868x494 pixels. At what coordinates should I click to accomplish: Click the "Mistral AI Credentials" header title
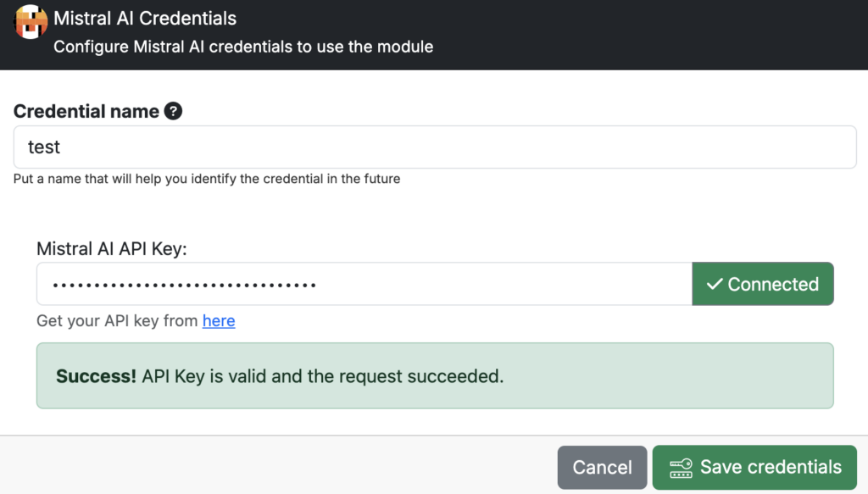point(145,18)
